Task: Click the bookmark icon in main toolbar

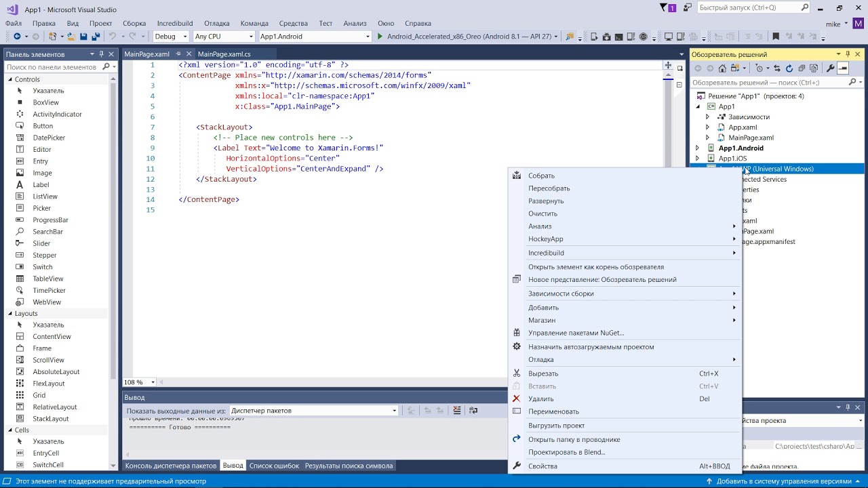Action: point(776,37)
